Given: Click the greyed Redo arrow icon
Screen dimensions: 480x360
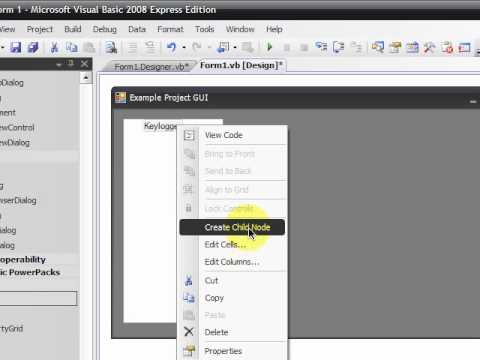Looking at the screenshot, I should click(x=197, y=47).
